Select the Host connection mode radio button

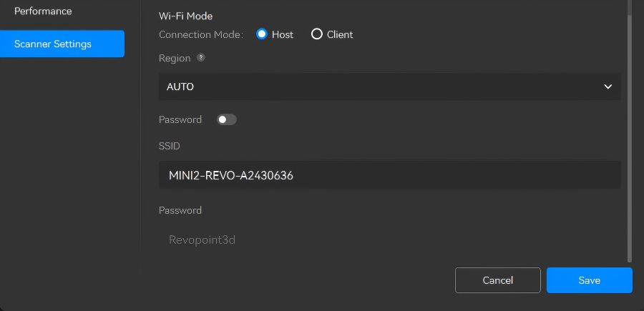coord(262,34)
